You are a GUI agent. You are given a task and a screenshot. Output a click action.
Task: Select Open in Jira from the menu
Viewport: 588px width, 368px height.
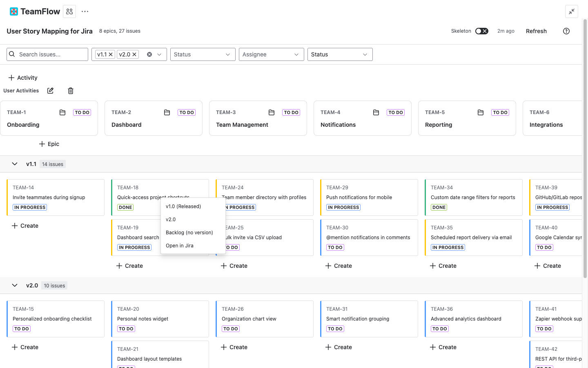click(179, 245)
